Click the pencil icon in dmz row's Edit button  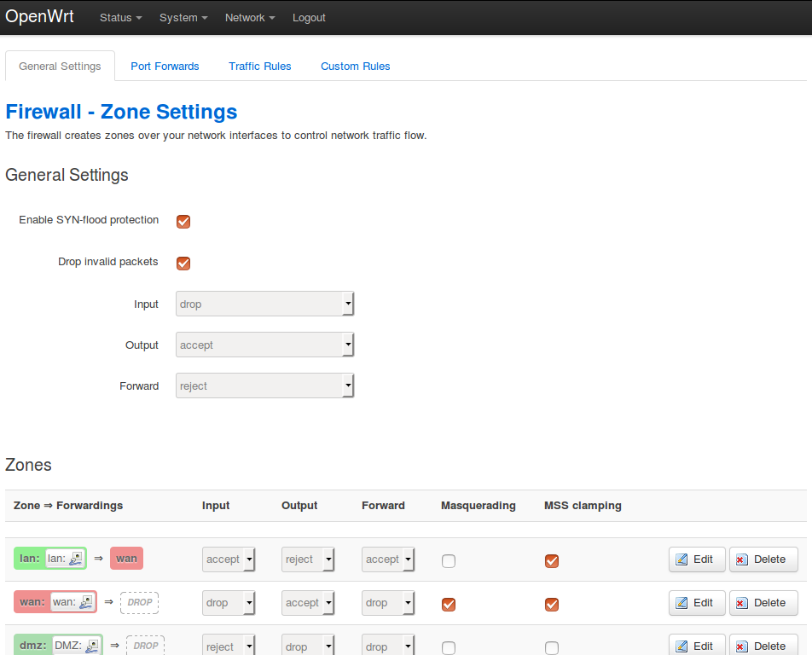click(681, 646)
